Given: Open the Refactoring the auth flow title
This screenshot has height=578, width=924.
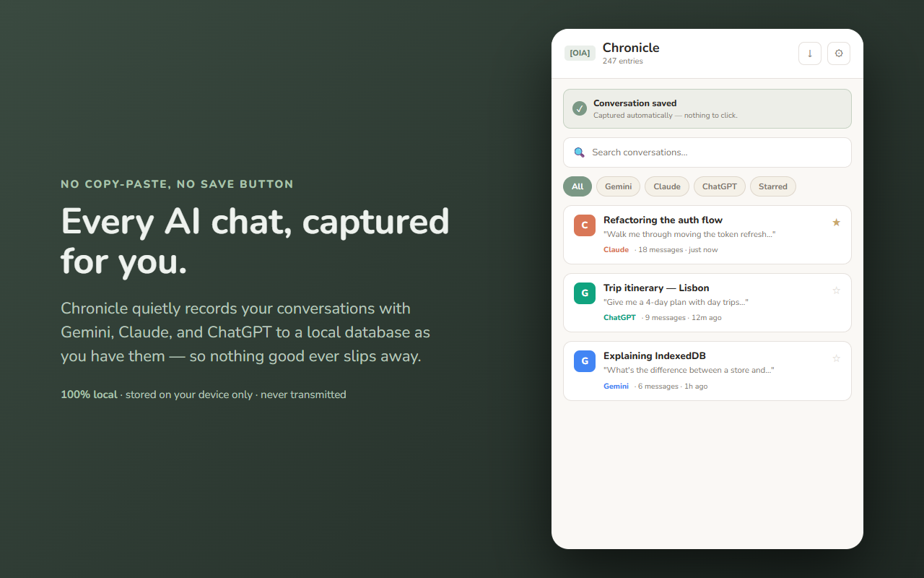Looking at the screenshot, I should [x=663, y=220].
